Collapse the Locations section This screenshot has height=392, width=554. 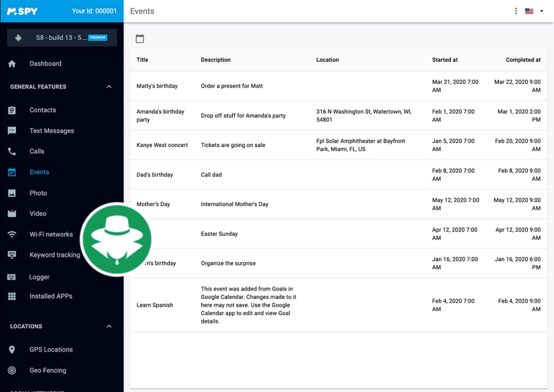coord(109,326)
